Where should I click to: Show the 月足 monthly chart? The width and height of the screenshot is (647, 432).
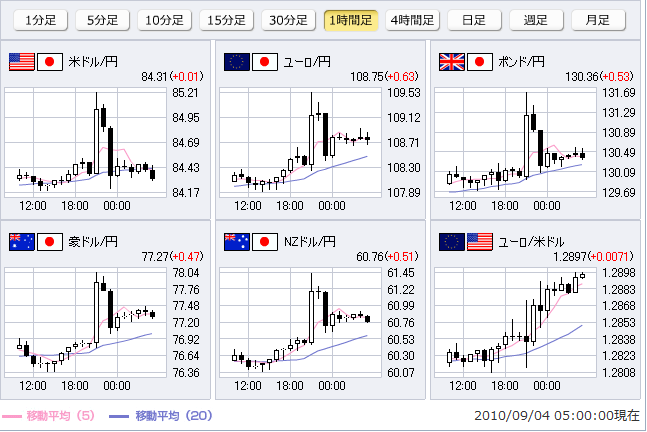598,20
